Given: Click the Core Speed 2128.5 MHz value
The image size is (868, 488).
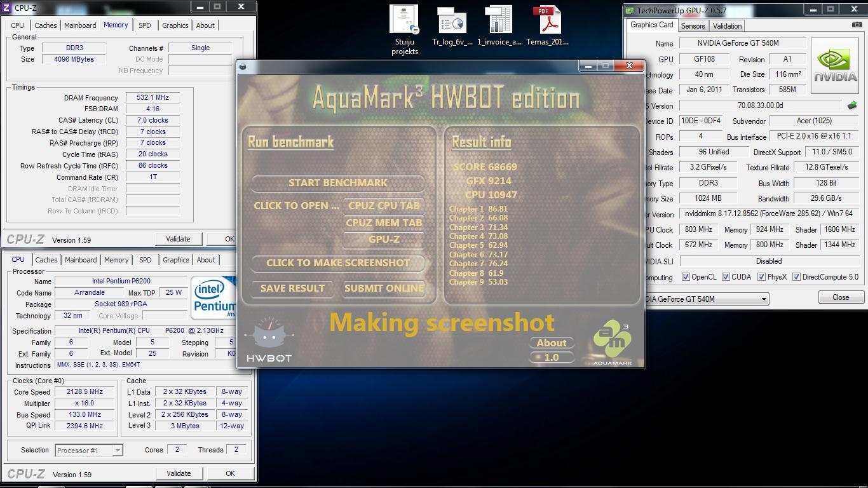Looking at the screenshot, I should tap(85, 392).
